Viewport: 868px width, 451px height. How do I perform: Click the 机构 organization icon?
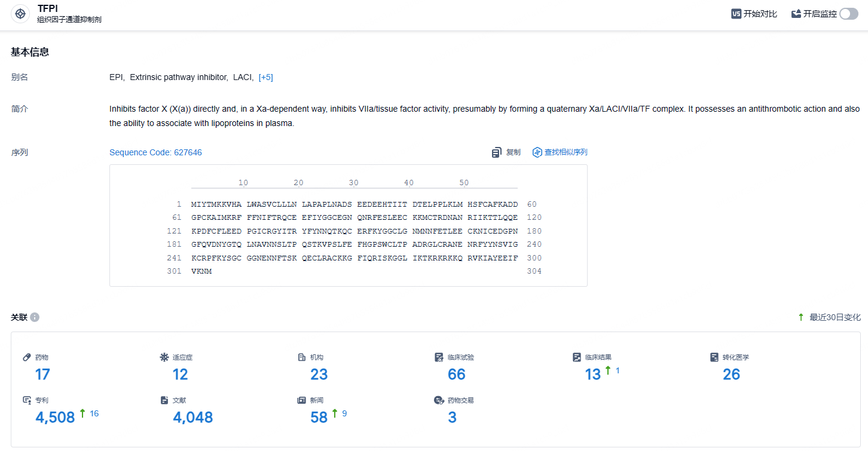(x=302, y=357)
